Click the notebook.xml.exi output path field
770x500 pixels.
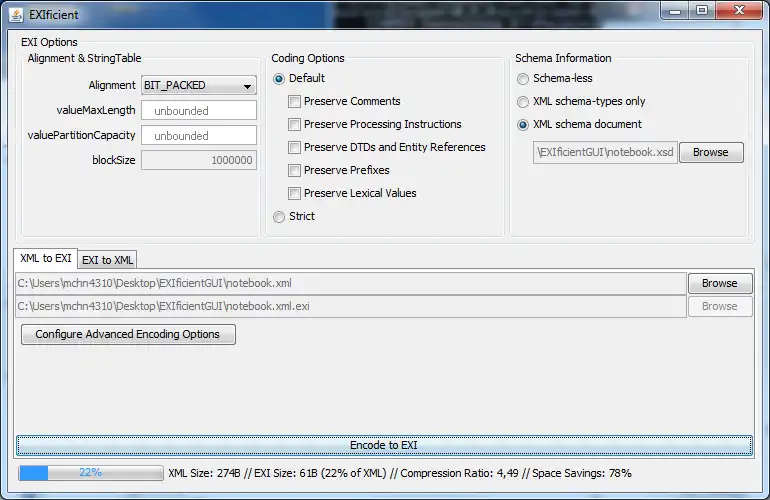pos(351,306)
